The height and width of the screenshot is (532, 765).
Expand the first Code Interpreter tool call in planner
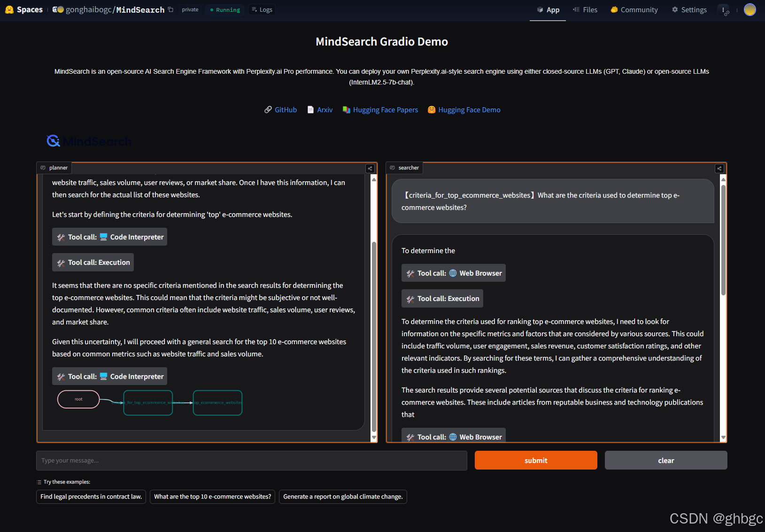point(109,237)
